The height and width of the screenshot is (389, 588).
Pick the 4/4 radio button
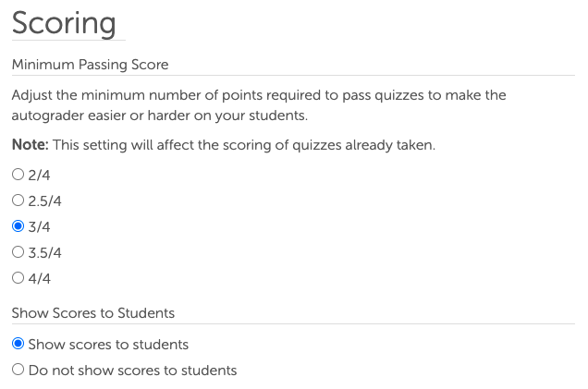click(x=18, y=278)
